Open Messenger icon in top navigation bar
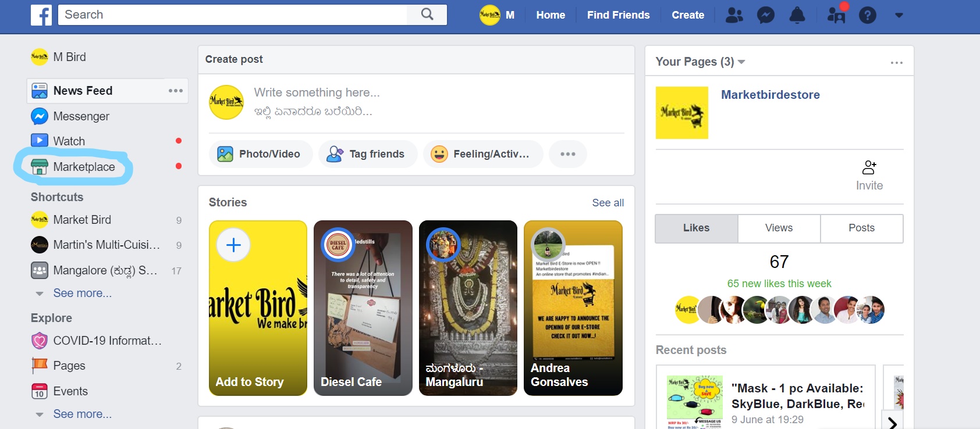Screen dimensions: 980x429 (765, 15)
